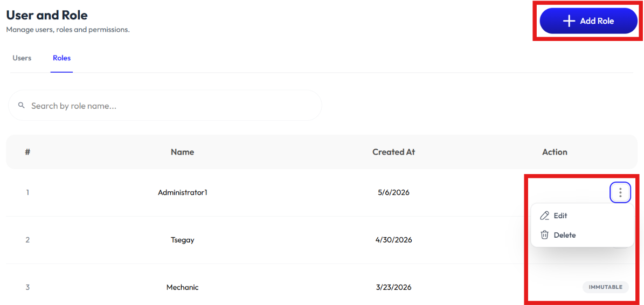Click the 5/6/2026 created date
644x305 pixels.
[x=393, y=192]
